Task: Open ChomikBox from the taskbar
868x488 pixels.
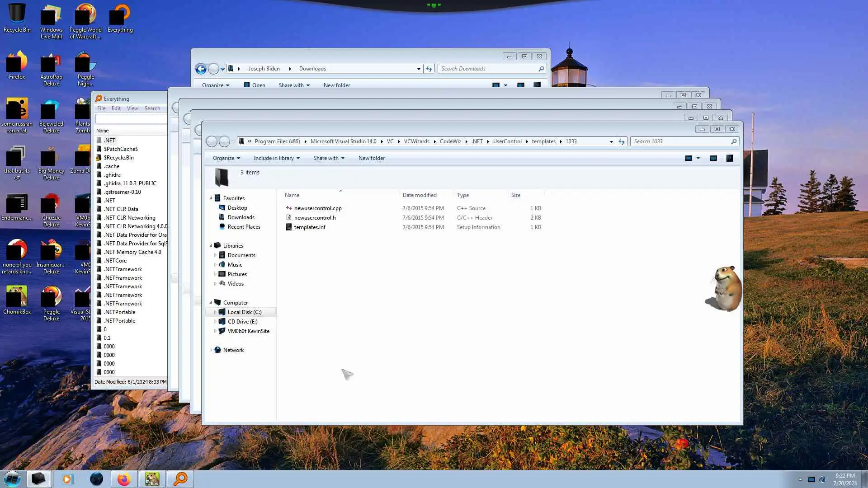Action: [x=152, y=479]
